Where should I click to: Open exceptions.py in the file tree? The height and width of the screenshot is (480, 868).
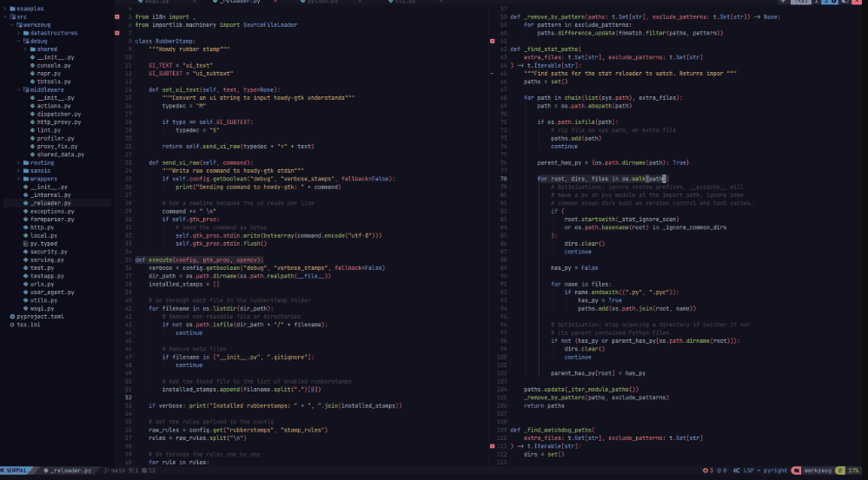pyautogui.click(x=52, y=211)
